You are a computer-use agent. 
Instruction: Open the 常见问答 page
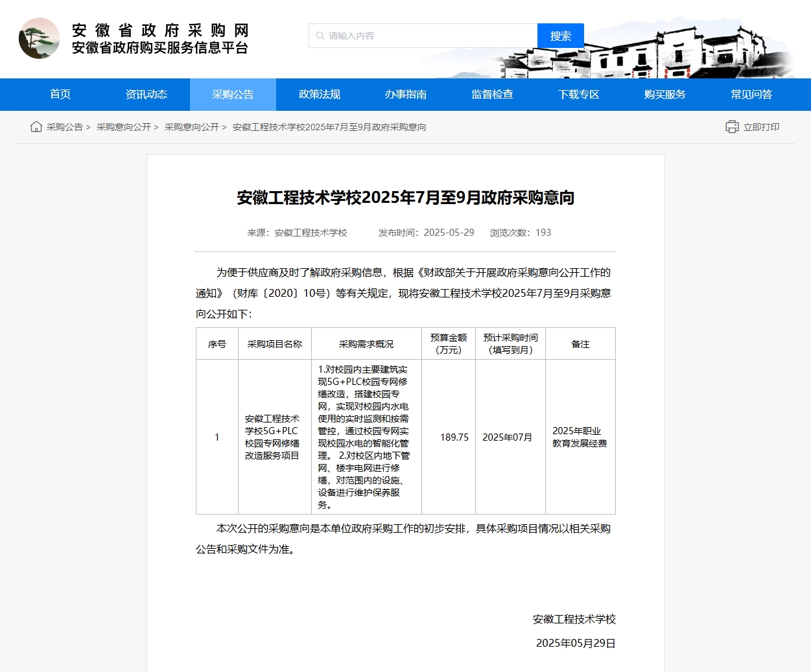[751, 95]
